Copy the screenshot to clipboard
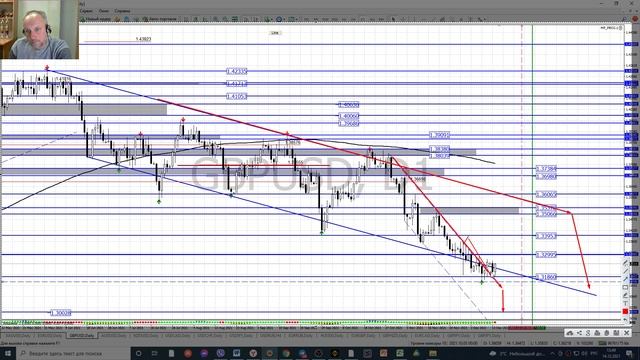The height and width of the screenshot is (360, 640). (x=607, y=333)
